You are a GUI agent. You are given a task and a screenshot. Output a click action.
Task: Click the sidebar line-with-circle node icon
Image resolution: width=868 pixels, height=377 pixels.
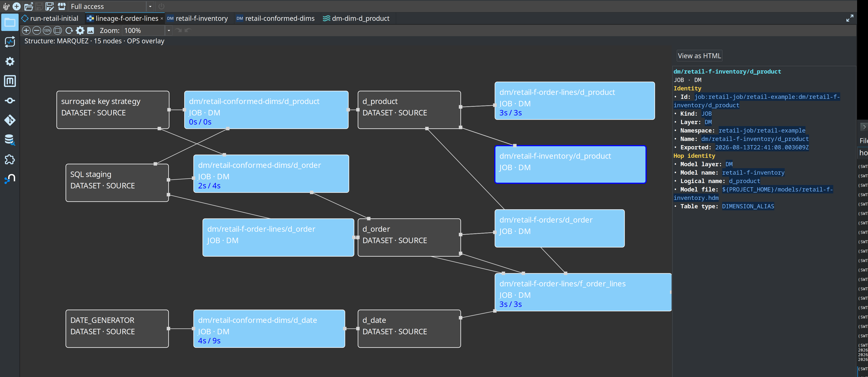10,100
